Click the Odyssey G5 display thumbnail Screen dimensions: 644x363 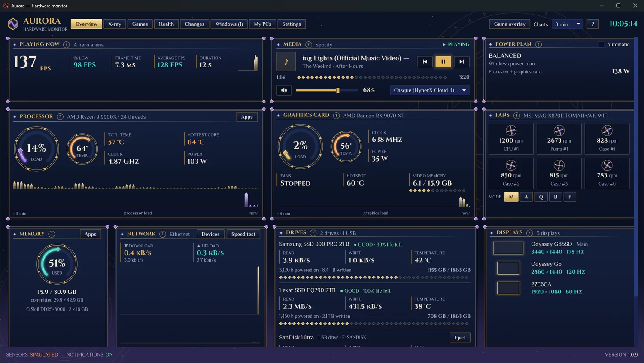coord(508,268)
